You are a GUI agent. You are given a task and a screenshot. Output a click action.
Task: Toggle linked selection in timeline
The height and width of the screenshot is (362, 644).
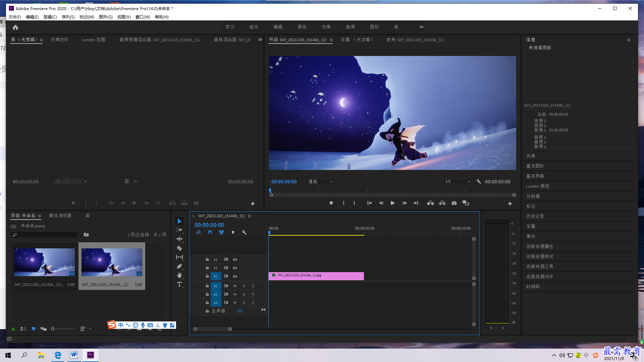pyautogui.click(x=221, y=232)
